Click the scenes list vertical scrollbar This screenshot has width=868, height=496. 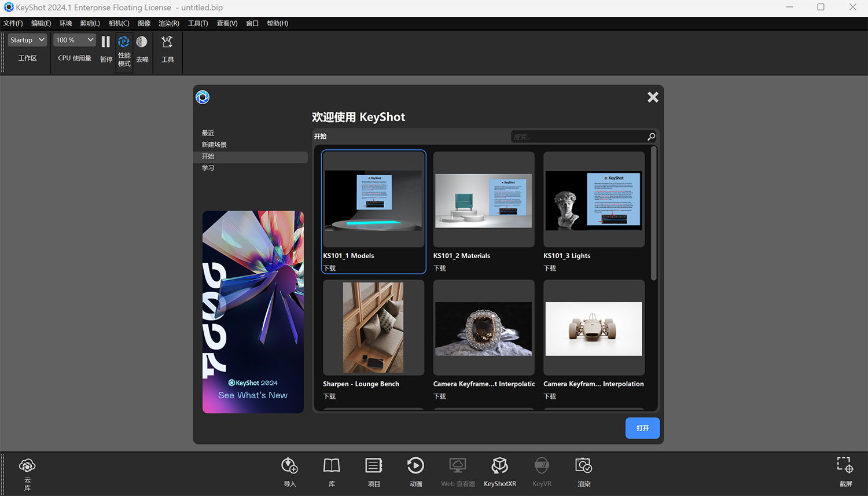(x=654, y=213)
